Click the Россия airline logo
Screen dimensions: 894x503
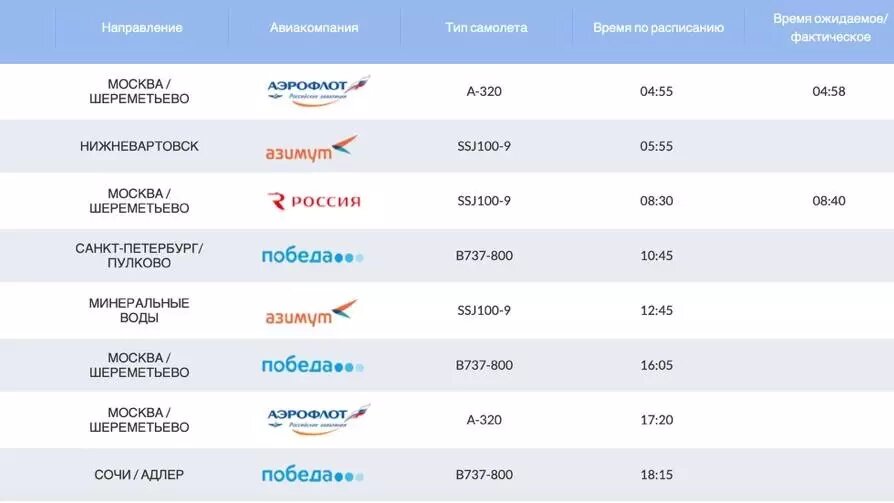click(314, 201)
